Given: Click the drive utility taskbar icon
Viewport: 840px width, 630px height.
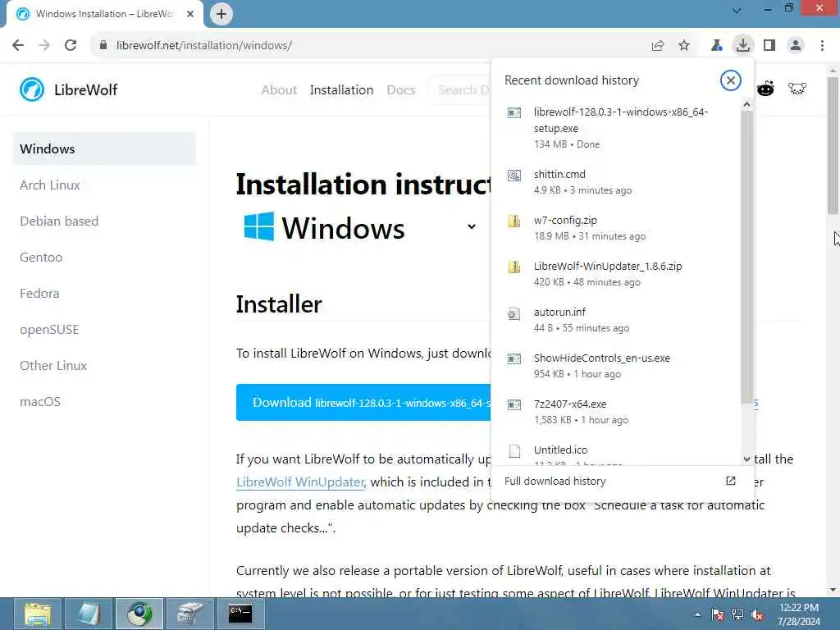Looking at the screenshot, I should coord(189,614).
